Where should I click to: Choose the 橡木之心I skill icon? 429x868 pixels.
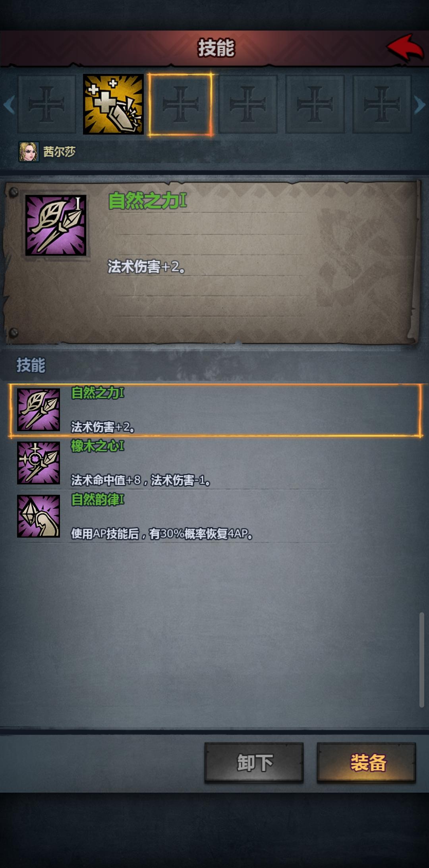click(x=39, y=463)
